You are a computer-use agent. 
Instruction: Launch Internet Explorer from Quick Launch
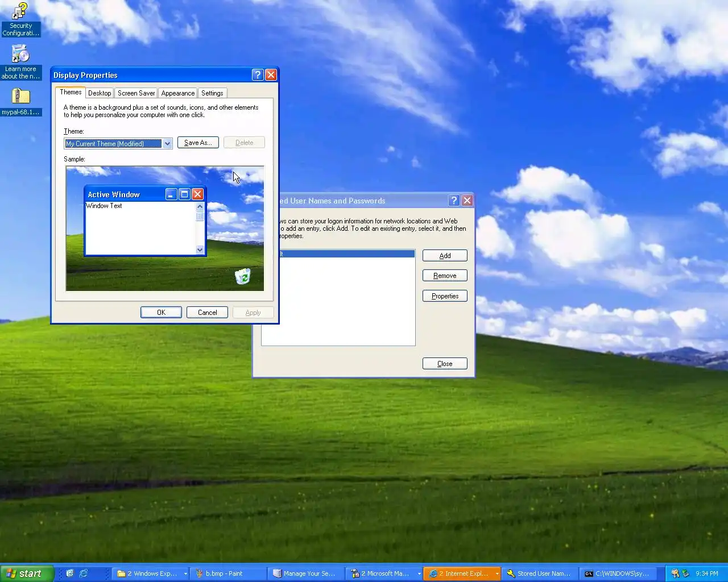click(83, 573)
